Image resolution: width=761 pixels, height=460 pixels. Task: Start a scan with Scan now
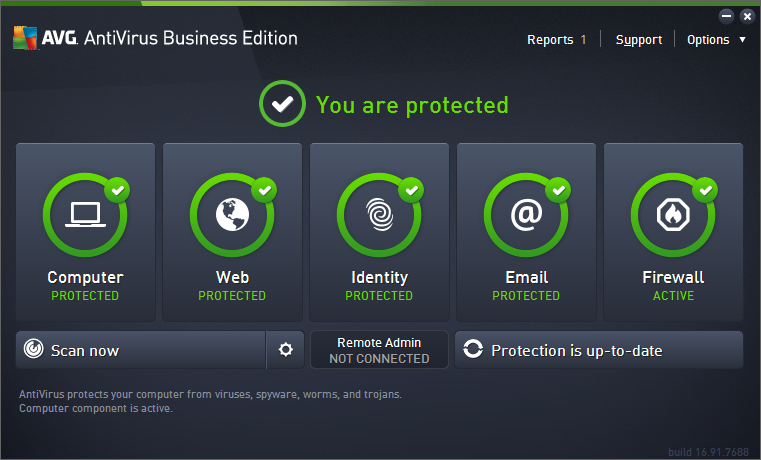click(x=140, y=350)
